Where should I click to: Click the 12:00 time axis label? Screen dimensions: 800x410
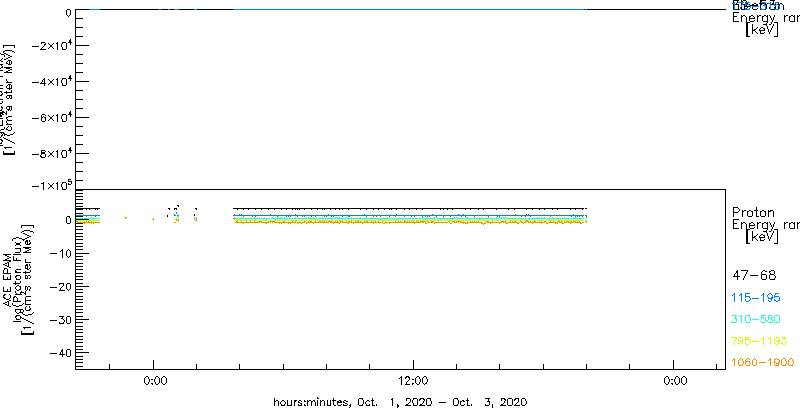[412, 381]
